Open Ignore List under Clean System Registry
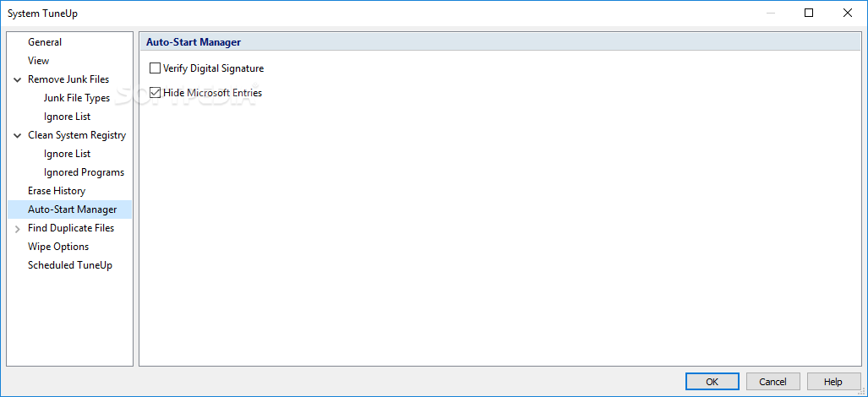868x397 pixels. [67, 154]
